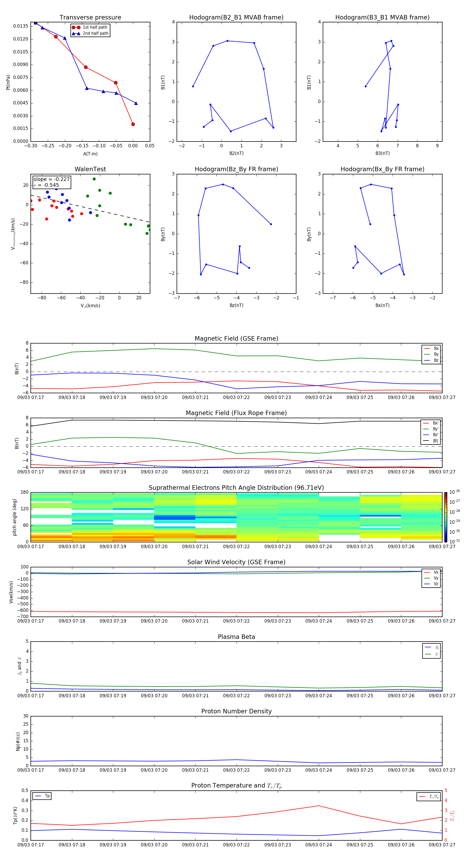The height and width of the screenshot is (868, 473).
Task: Click the "Vremaining(km/s)" y-axis label
Action: [13, 234]
